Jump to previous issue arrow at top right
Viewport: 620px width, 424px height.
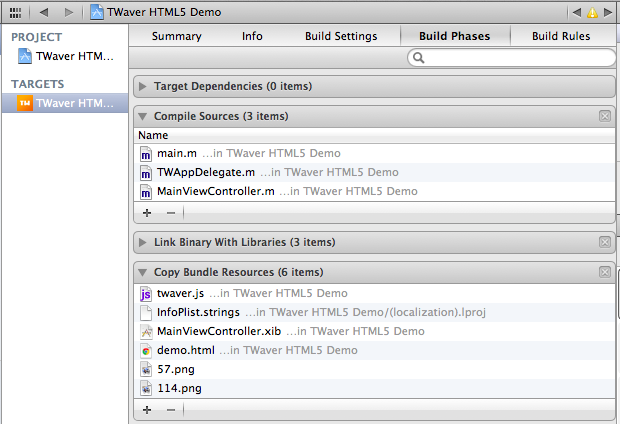[577, 13]
